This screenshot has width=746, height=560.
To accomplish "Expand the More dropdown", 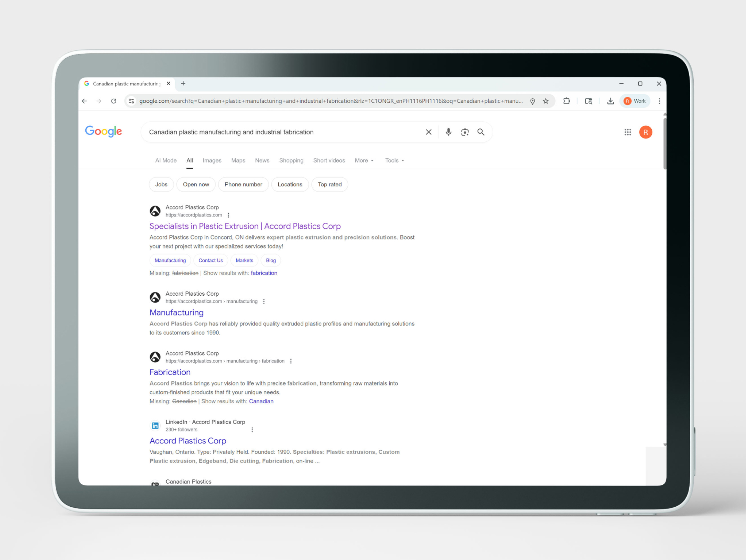I will (364, 161).
